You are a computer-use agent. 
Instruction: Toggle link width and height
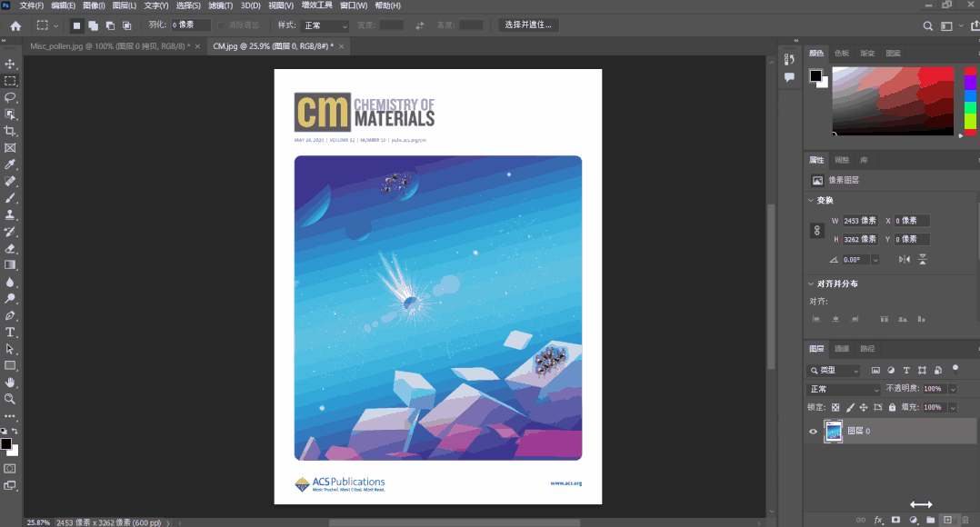pyautogui.click(x=817, y=231)
